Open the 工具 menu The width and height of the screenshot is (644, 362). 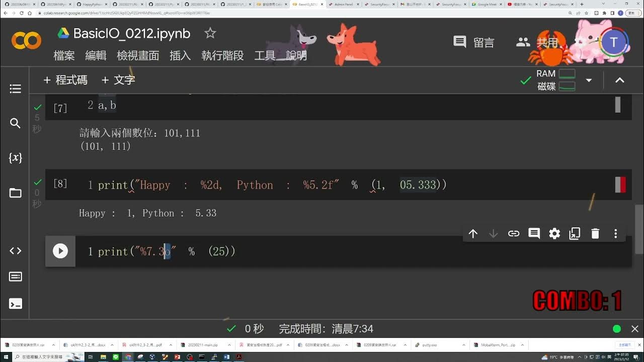coord(265,56)
